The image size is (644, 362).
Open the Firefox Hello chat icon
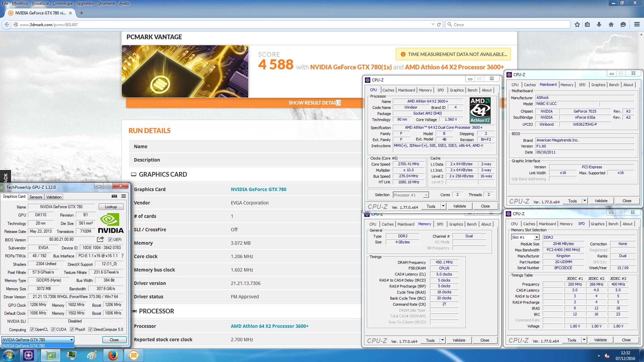(x=623, y=24)
